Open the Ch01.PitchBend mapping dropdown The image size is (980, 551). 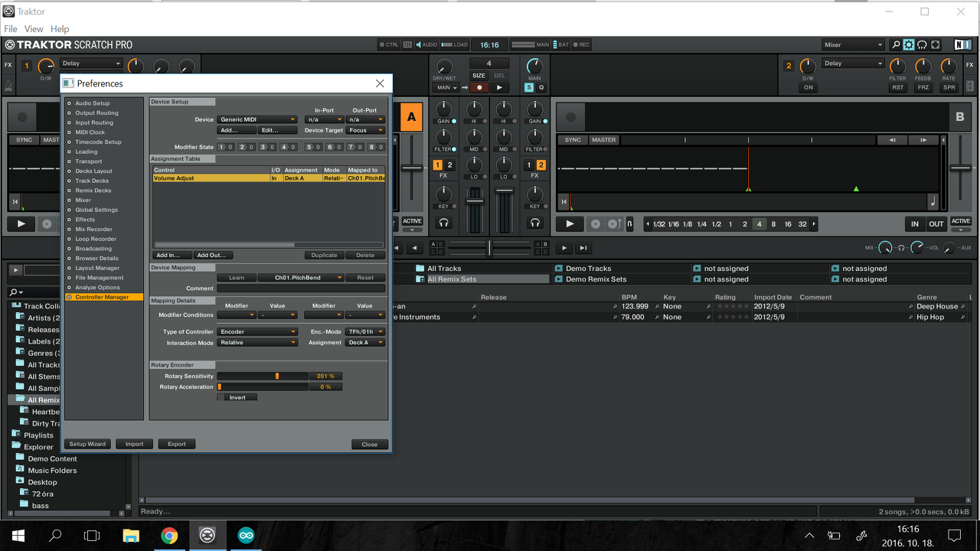301,278
